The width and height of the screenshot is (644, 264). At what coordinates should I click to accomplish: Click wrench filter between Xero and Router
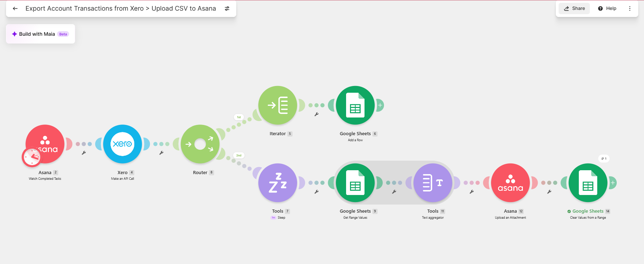pyautogui.click(x=161, y=153)
